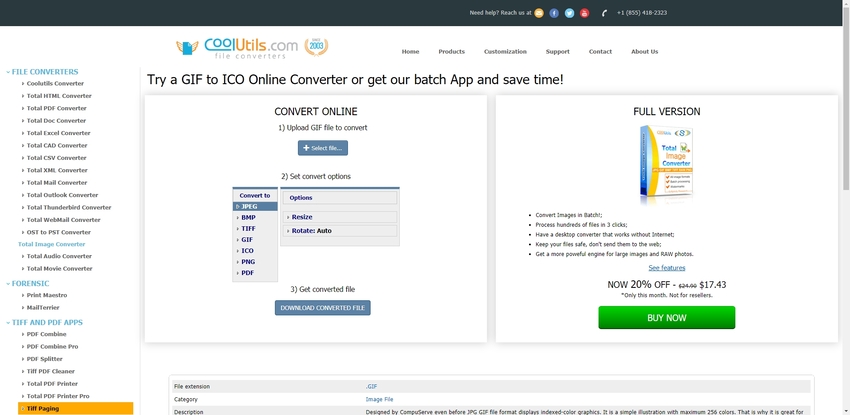The image size is (850, 415).
Task: Pick BMP as the conversion format
Action: 248,217
